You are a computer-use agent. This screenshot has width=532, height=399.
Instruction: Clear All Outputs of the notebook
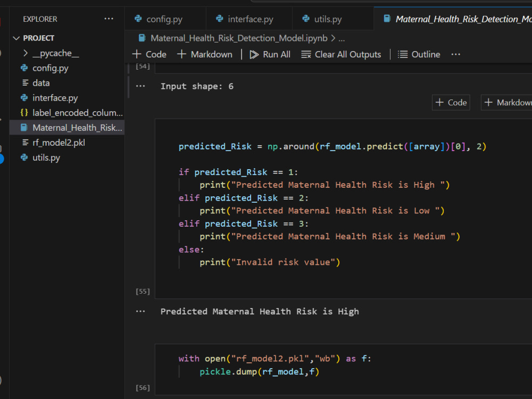click(x=341, y=55)
